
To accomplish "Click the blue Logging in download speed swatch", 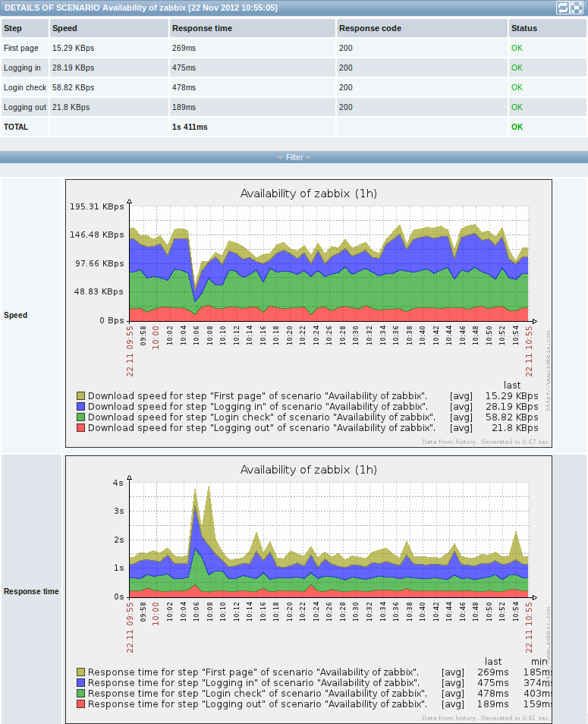I will click(80, 406).
